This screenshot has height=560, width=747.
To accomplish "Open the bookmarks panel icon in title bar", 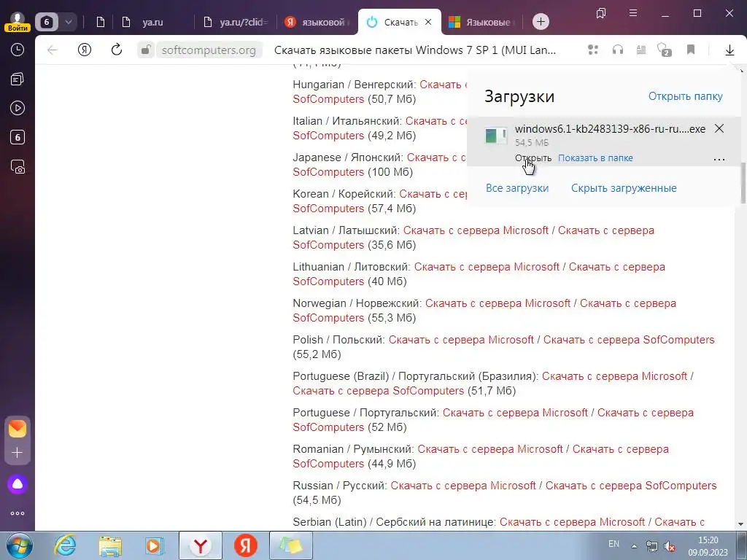I will point(601,13).
